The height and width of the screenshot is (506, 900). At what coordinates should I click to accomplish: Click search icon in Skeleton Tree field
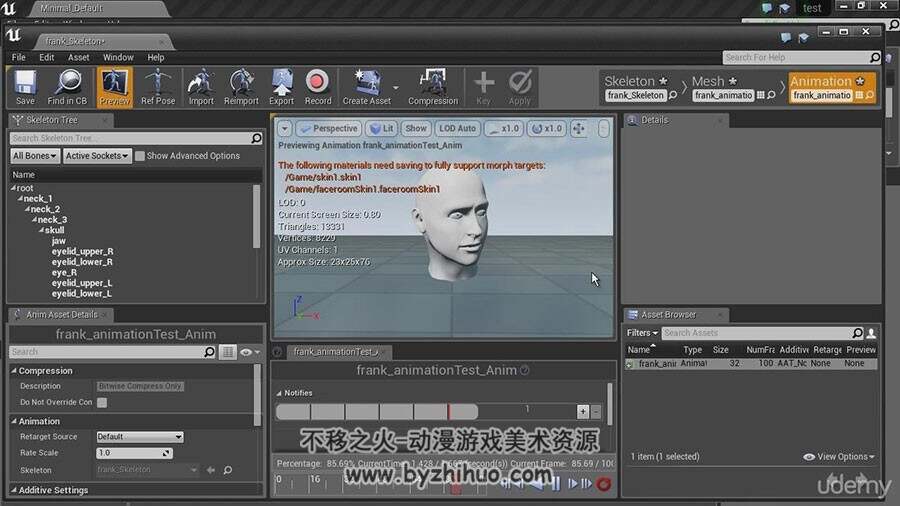(x=257, y=138)
